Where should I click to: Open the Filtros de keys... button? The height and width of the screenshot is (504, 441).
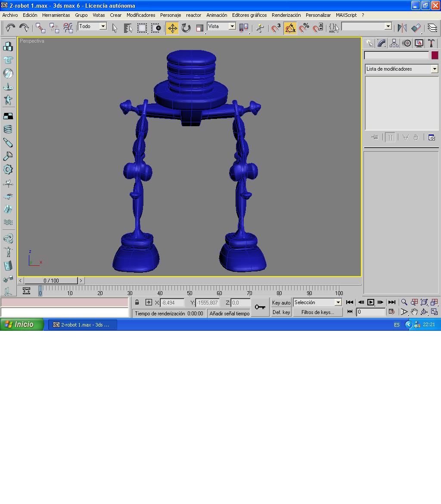[317, 312]
